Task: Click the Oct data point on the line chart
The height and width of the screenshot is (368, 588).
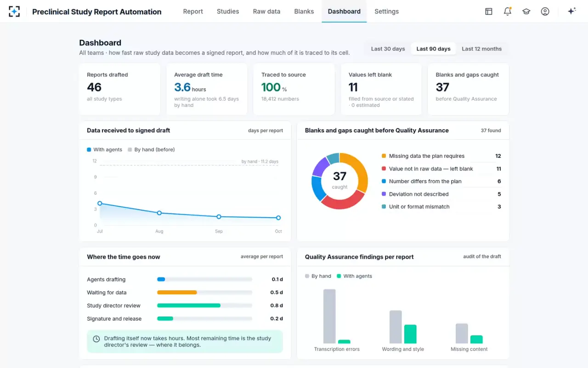Action: 278,218
